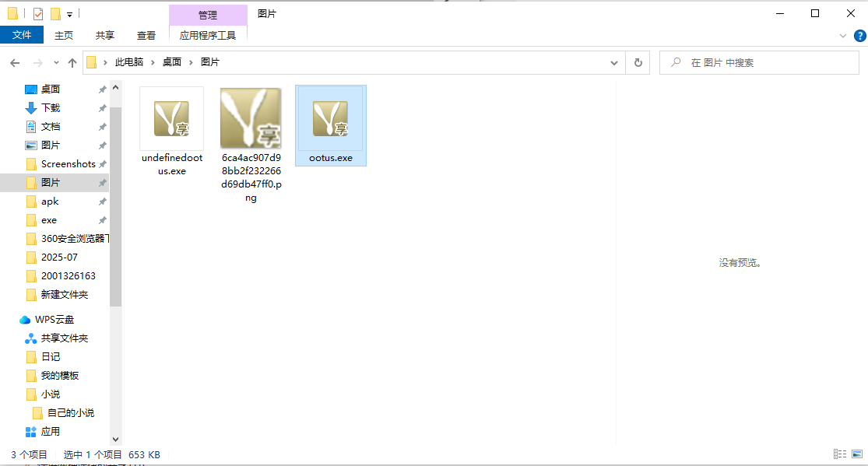Click new folder quick access icon
The image size is (868, 466).
click(x=55, y=14)
